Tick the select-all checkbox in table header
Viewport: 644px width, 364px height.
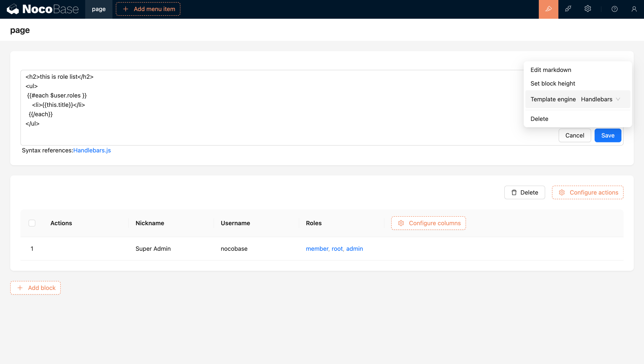pyautogui.click(x=32, y=223)
